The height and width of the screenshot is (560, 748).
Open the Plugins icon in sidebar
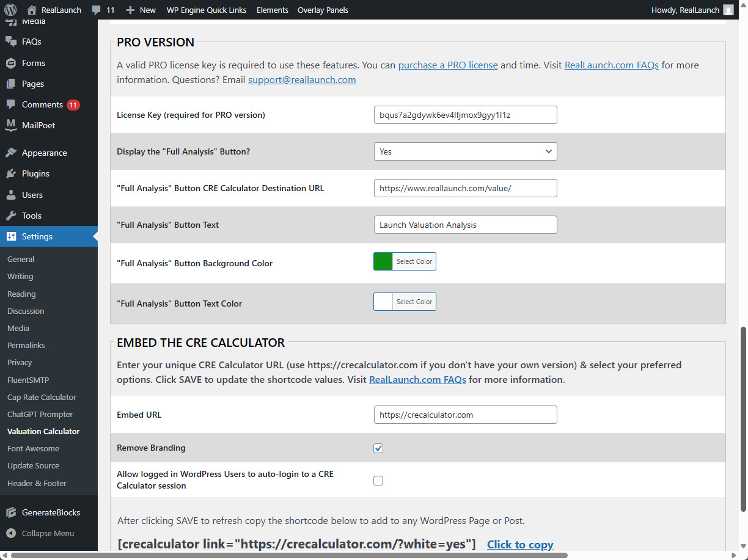(11, 174)
